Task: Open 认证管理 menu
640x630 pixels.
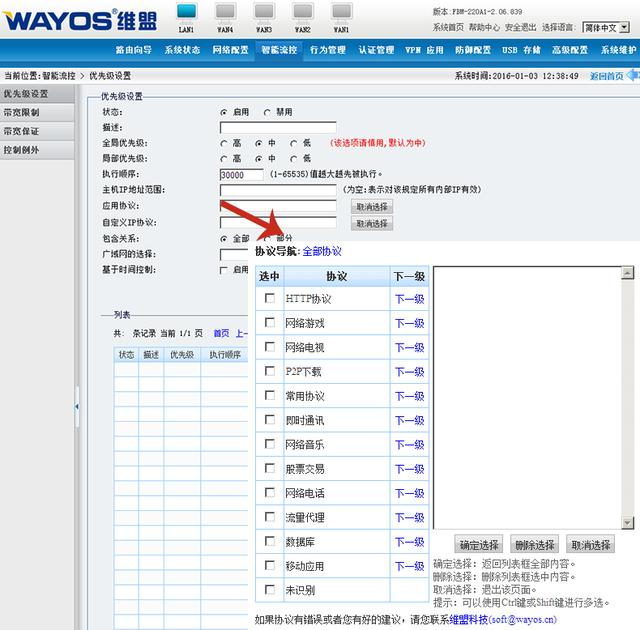Action: tap(376, 50)
